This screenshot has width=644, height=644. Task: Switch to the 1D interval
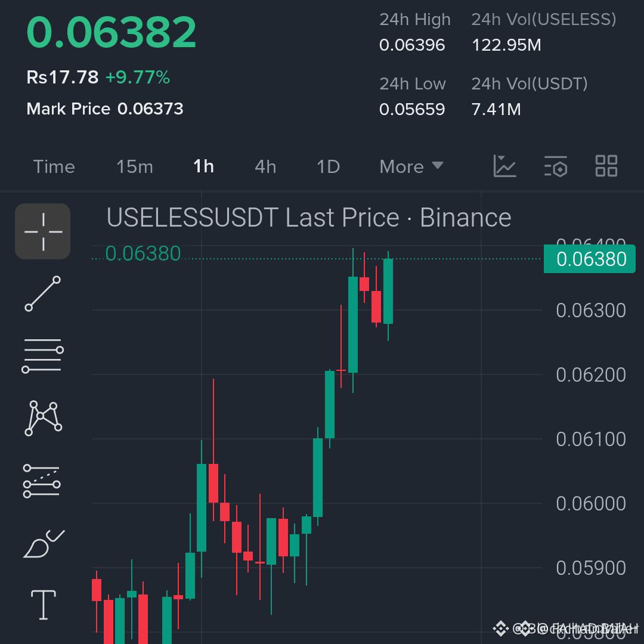[x=328, y=167]
